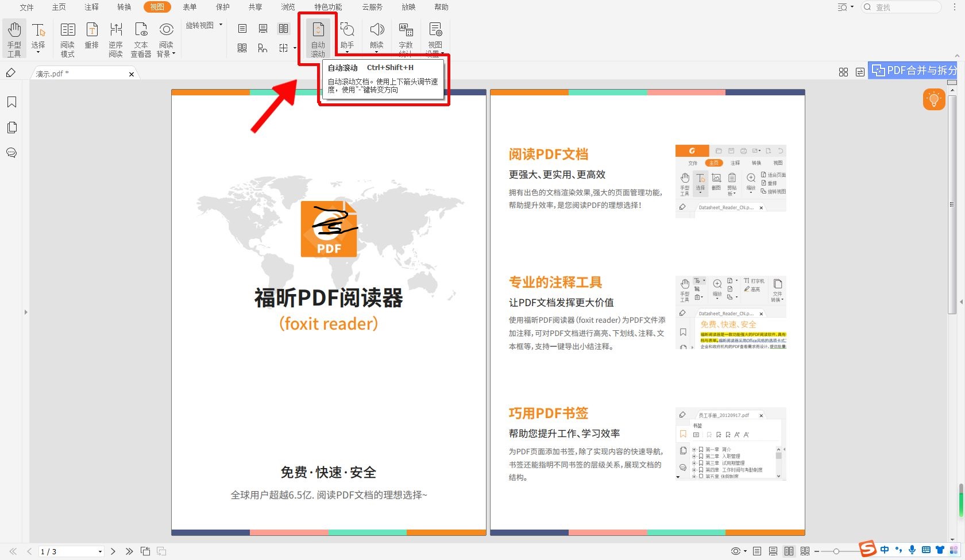Image resolution: width=965 pixels, height=560 pixels.
Task: Switch to the 主页 ribbon tab
Action: (x=58, y=7)
